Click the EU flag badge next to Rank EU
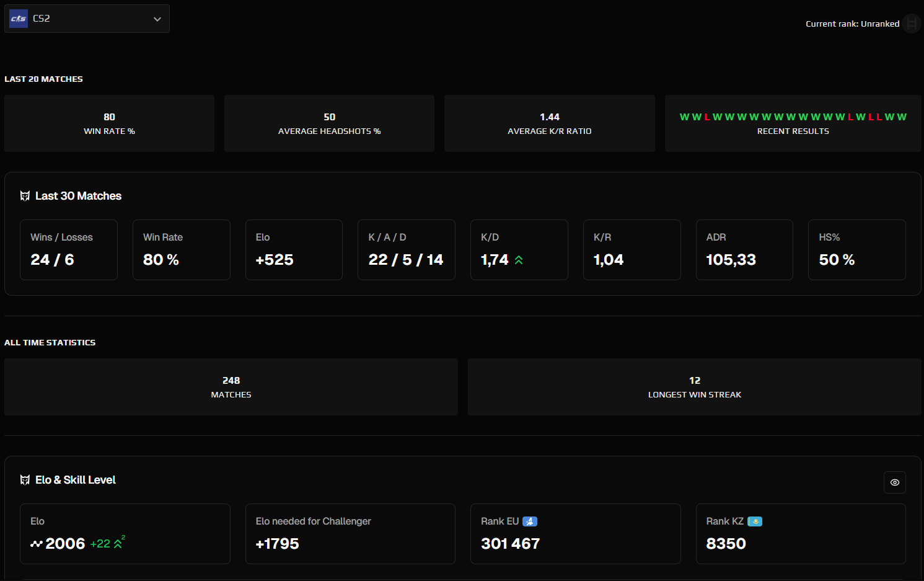 530,521
